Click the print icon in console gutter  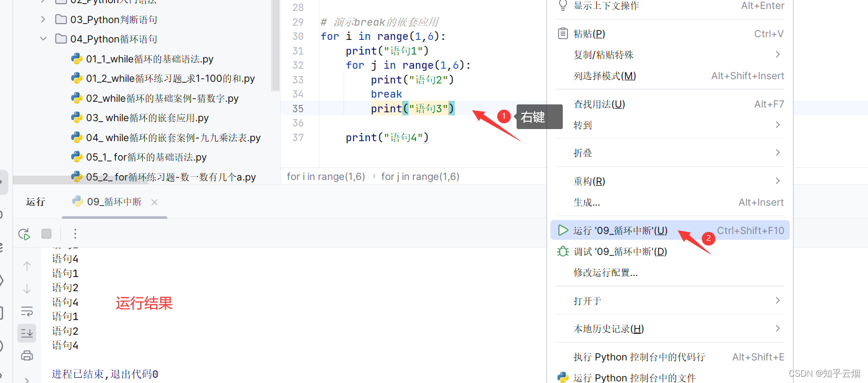click(27, 356)
